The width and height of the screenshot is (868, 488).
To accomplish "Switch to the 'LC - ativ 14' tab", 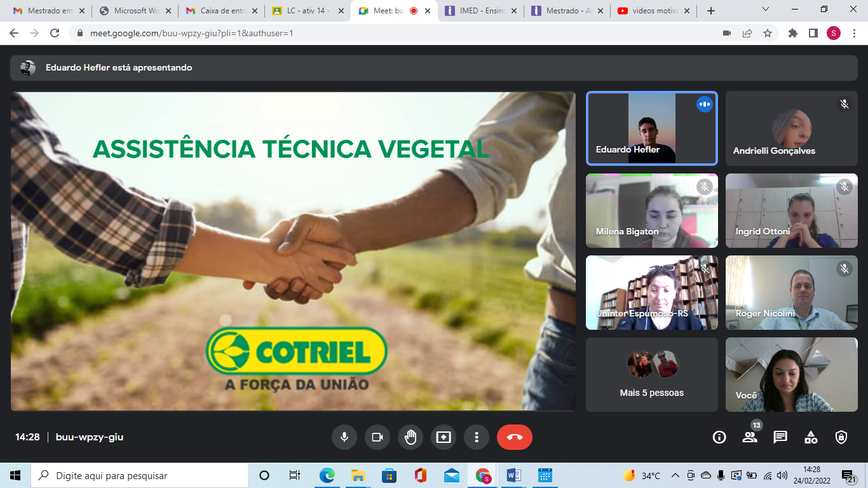I will (x=308, y=11).
